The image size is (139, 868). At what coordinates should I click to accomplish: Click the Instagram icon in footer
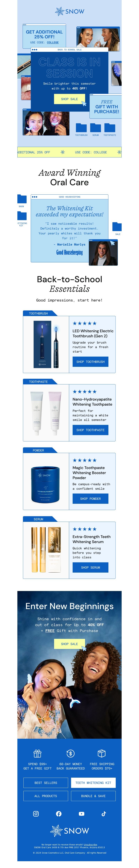[x=36, y=813]
